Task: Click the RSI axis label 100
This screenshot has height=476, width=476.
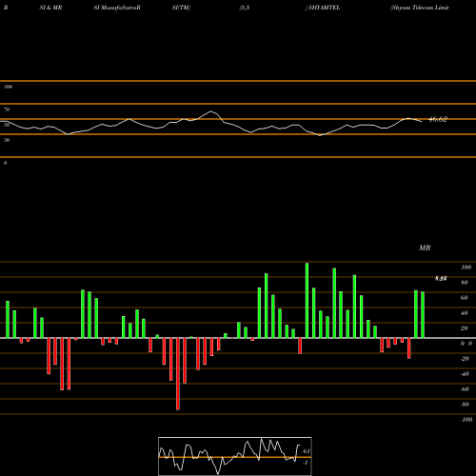Action: (9, 87)
